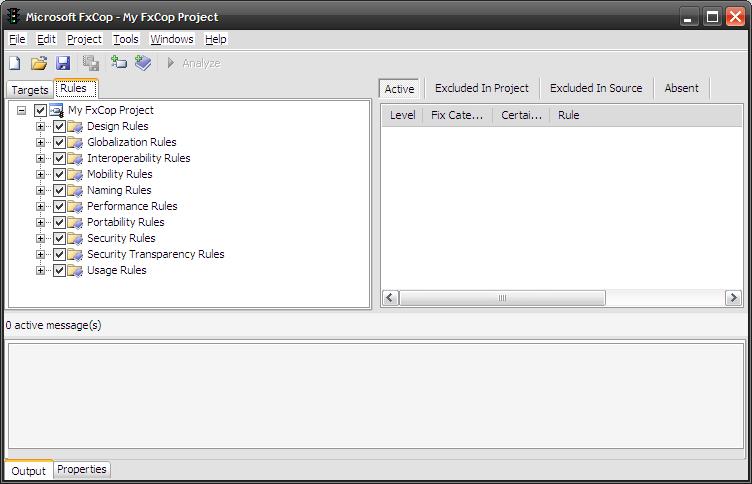Click the Usage Rules folder icon
752x484 pixels.
point(75,271)
